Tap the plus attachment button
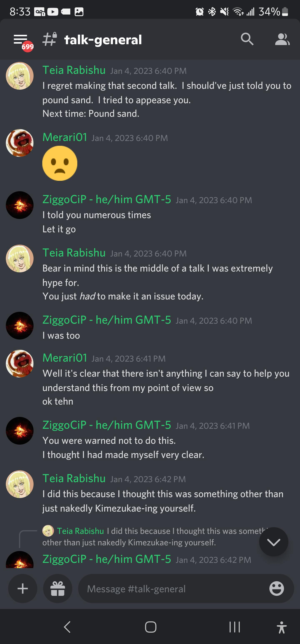Screen dimensions: 300x644 coord(23,589)
